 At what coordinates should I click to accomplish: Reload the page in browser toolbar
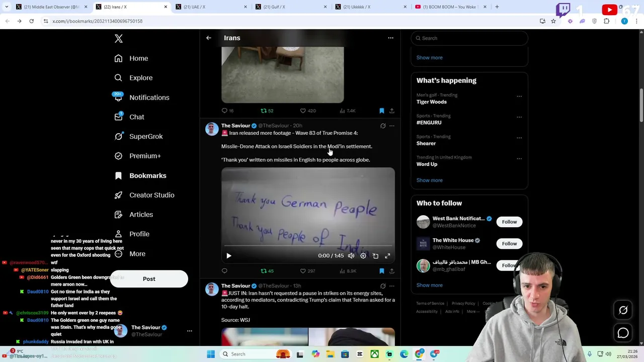pos(31,21)
